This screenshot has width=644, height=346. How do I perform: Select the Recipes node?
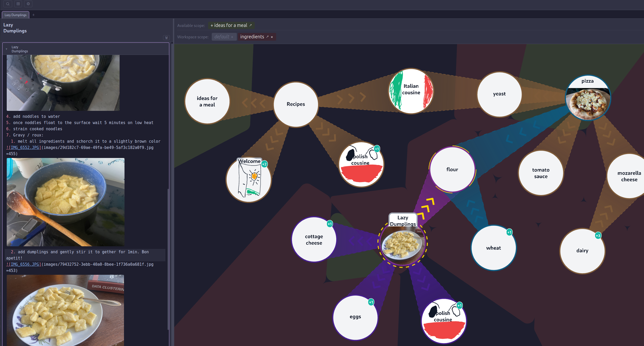(296, 104)
